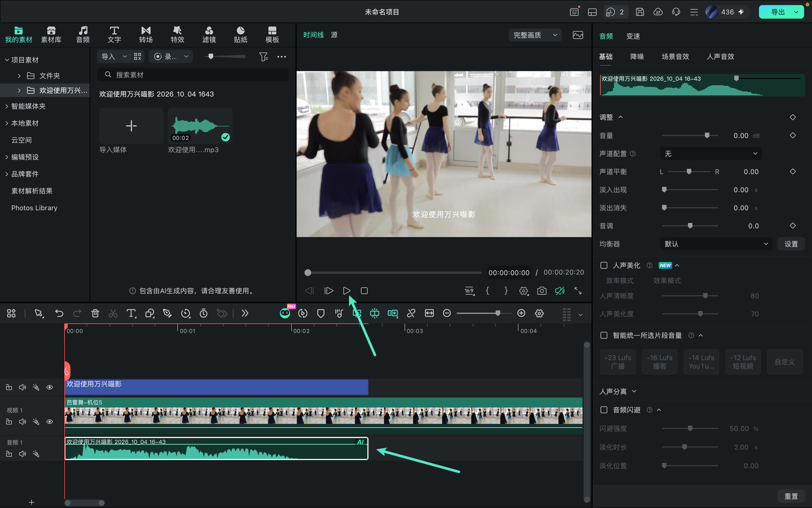Open the timeline settings gear icon
Image resolution: width=812 pixels, height=508 pixels.
tap(539, 313)
